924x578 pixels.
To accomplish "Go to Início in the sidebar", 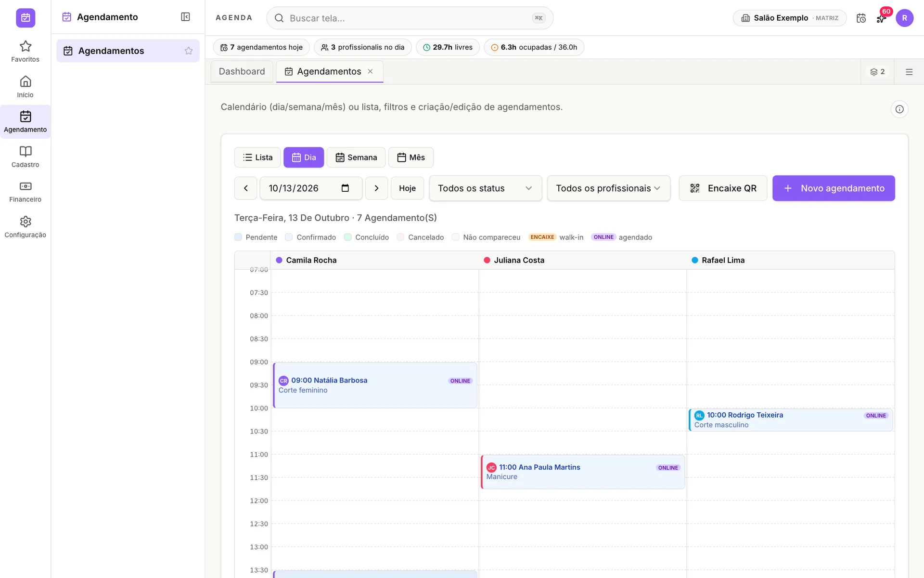I will click(x=26, y=87).
